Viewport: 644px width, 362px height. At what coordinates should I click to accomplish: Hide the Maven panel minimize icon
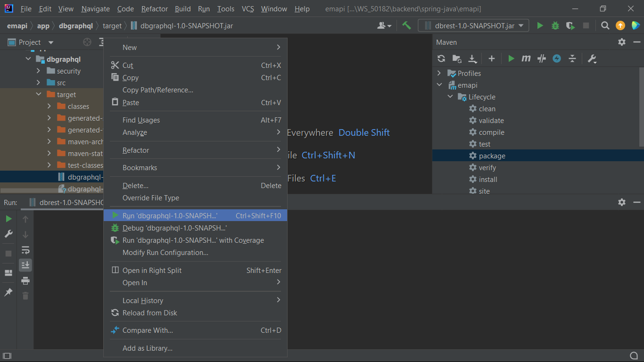(x=636, y=42)
